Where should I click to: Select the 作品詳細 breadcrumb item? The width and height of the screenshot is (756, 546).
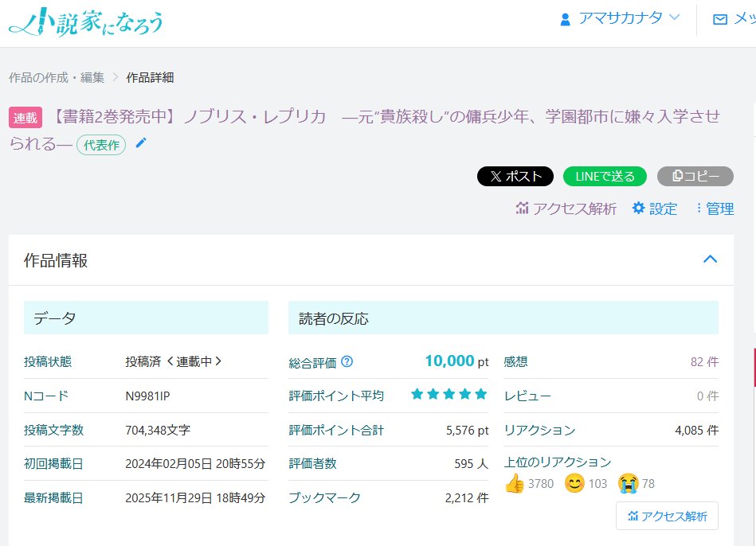click(151, 77)
